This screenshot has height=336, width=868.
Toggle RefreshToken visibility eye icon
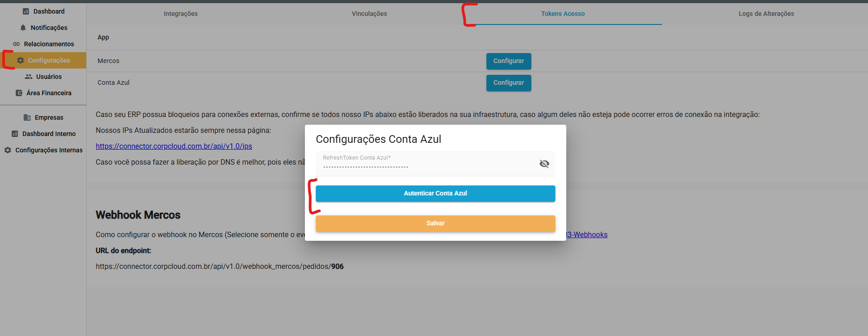(x=544, y=164)
